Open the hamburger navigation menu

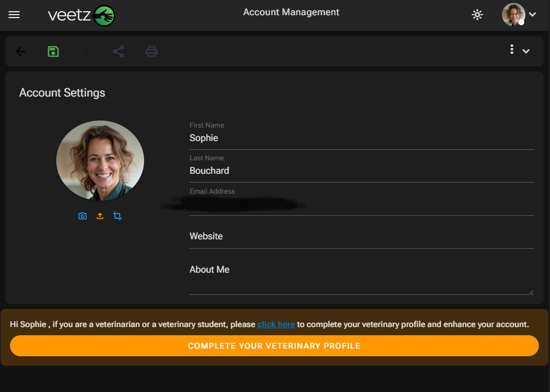point(15,15)
